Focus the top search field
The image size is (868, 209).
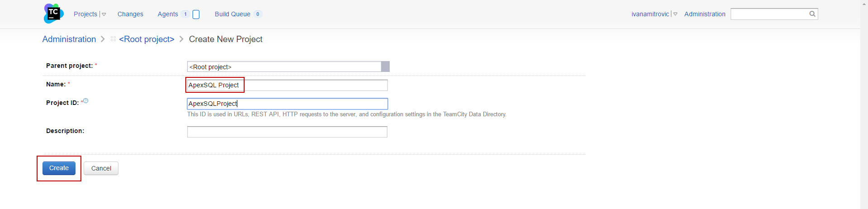pyautogui.click(x=769, y=14)
